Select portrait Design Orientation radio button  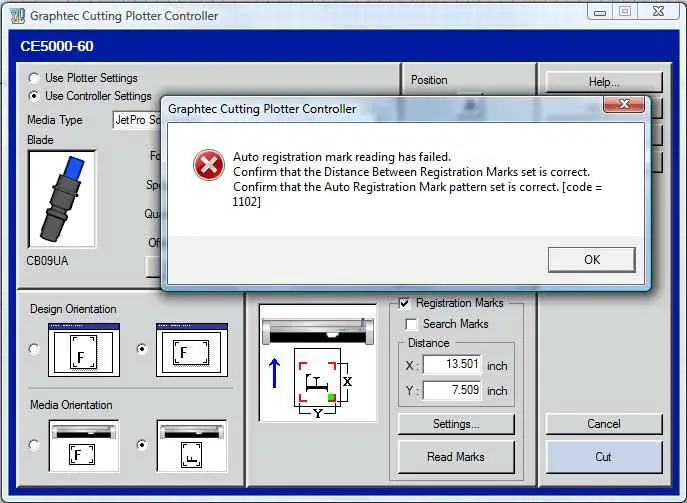coord(34,349)
